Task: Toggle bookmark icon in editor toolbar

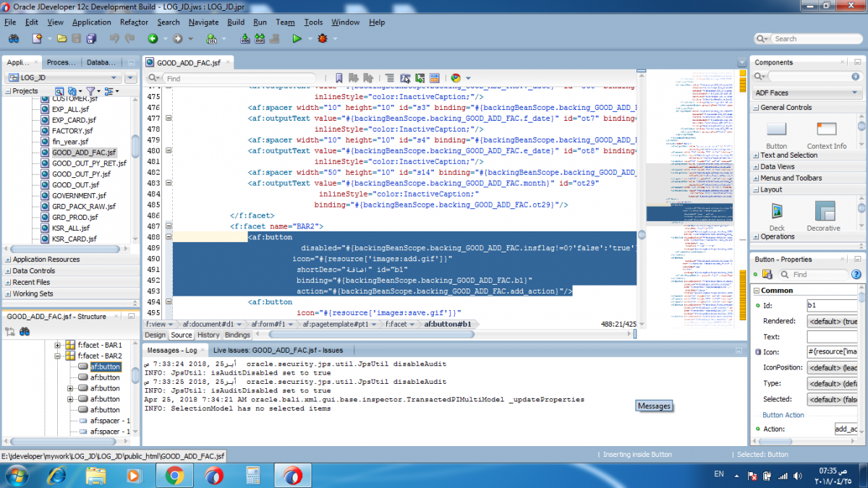Action: tap(339, 78)
